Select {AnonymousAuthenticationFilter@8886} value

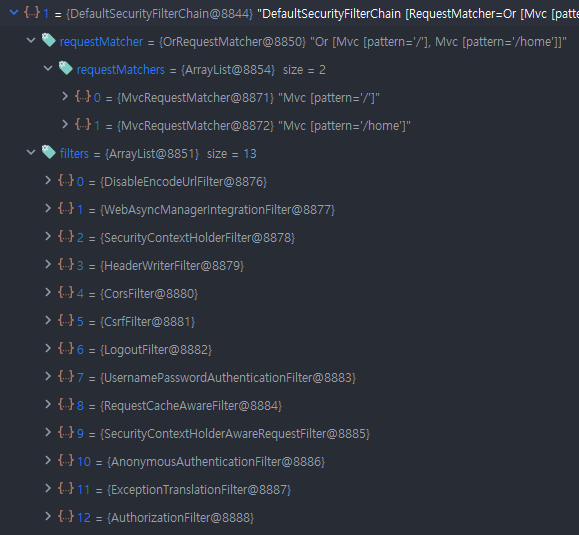tap(216, 462)
